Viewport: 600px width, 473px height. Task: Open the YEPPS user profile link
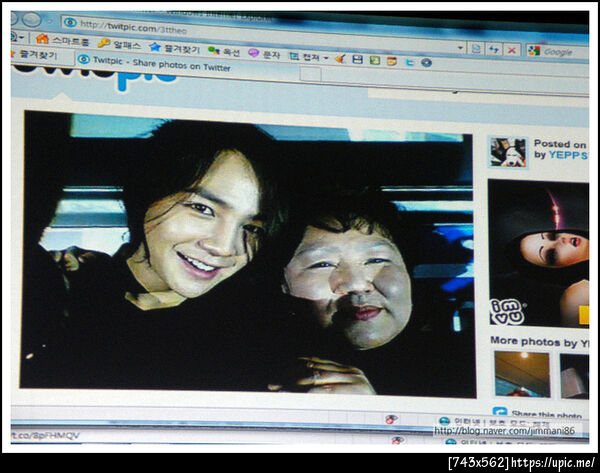pyautogui.click(x=568, y=155)
